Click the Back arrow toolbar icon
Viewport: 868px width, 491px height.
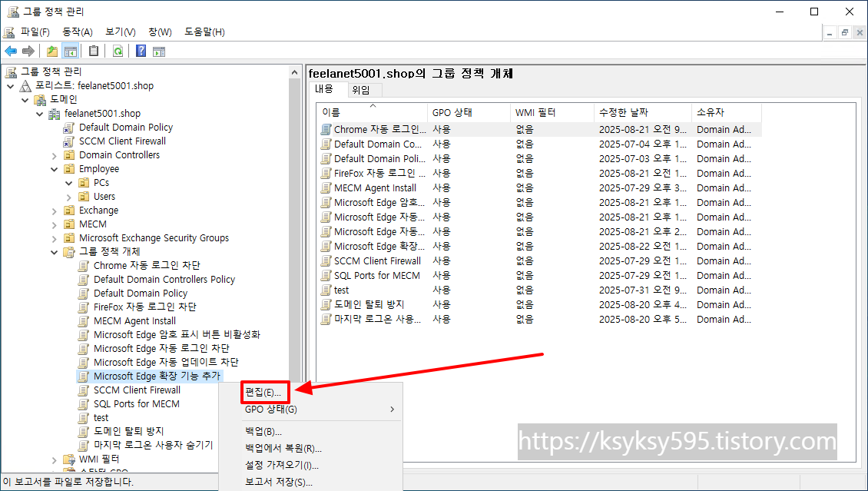tap(11, 51)
